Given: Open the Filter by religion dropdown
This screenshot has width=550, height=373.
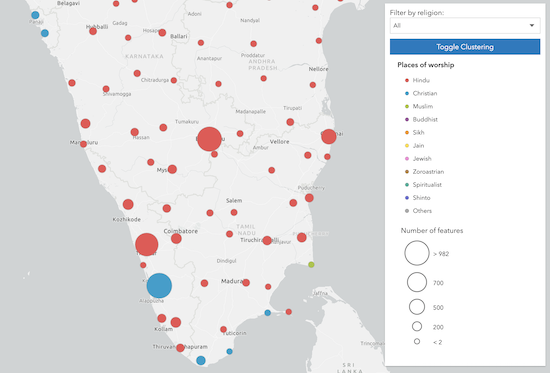Looking at the screenshot, I should pos(465,26).
